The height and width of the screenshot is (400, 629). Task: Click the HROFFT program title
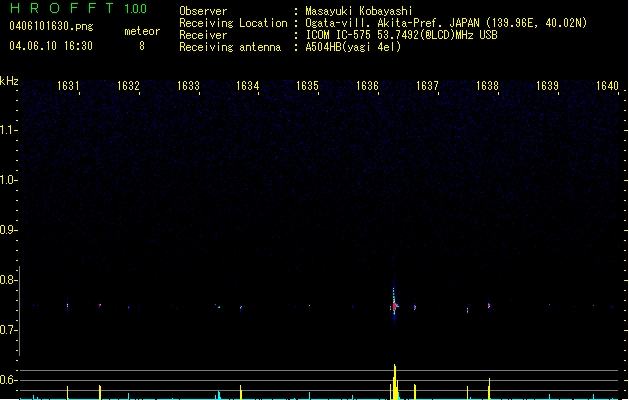click(60, 9)
